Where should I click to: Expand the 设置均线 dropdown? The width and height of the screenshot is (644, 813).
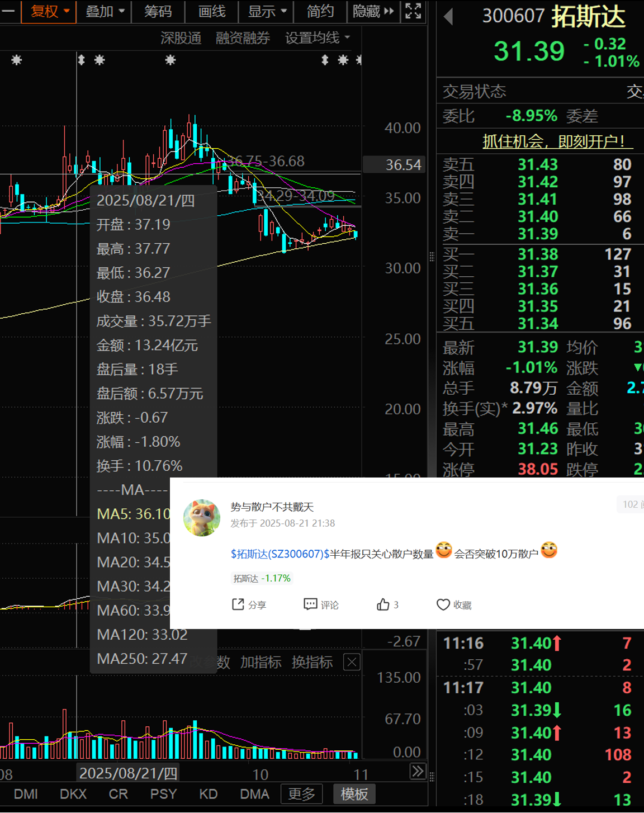pyautogui.click(x=317, y=37)
